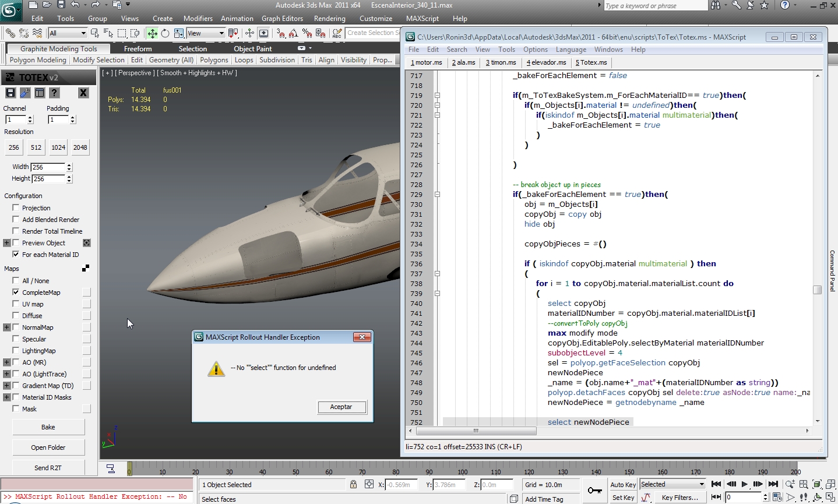Click the save settings icon in TOTEX panel
Image resolution: width=838 pixels, height=504 pixels.
pos(10,92)
